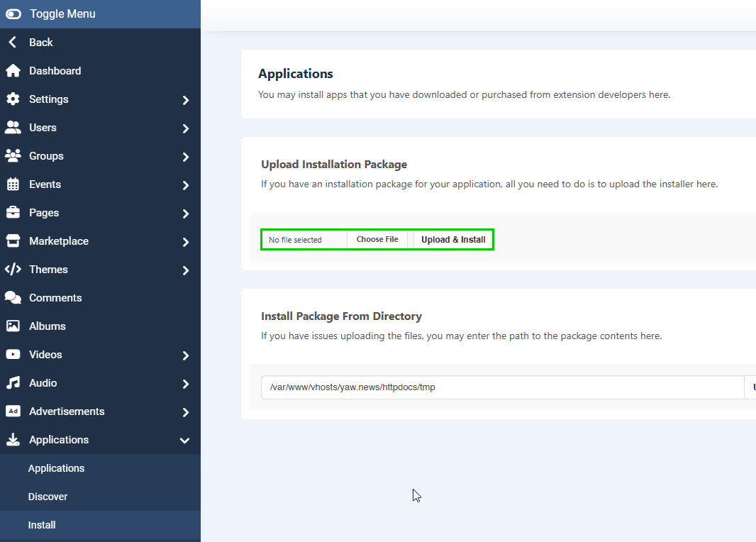Select the Install submenu item
The image size is (756, 542).
[41, 524]
